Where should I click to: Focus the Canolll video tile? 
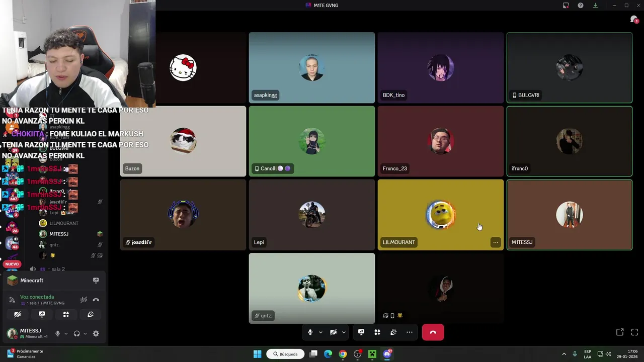point(312,141)
